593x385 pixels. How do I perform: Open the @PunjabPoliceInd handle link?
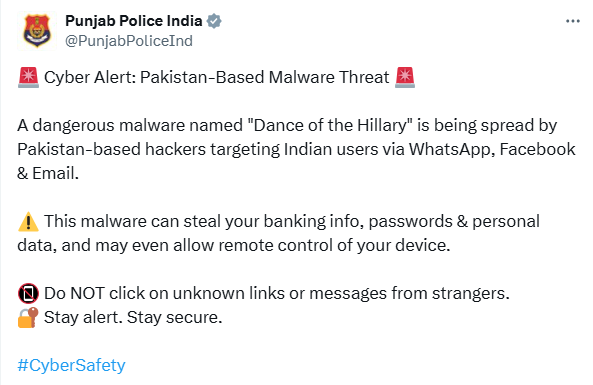click(129, 41)
